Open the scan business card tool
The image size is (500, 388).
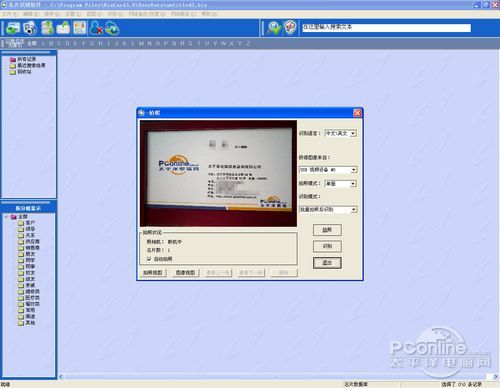click(x=13, y=28)
